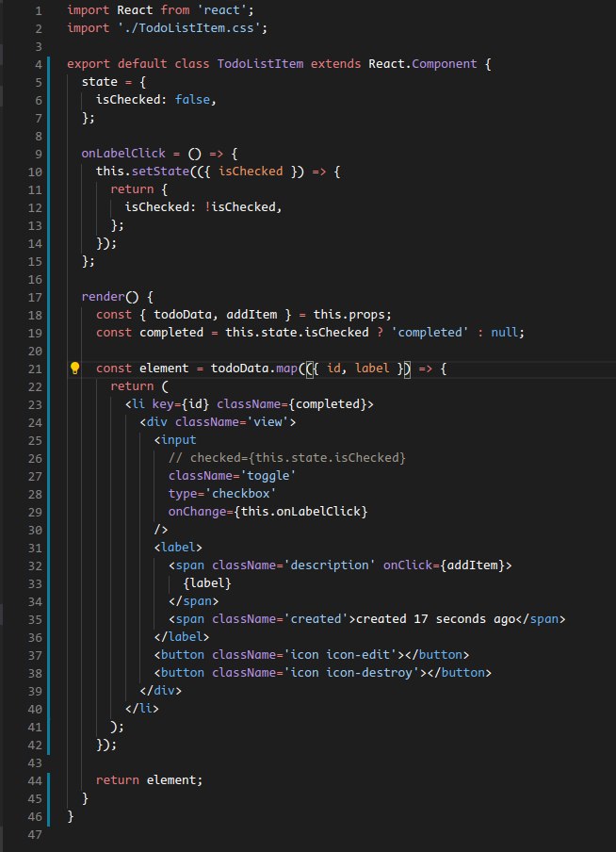Click the "state" property on line 5
Screen dimensions: 616x852
pyautogui.click(x=100, y=82)
